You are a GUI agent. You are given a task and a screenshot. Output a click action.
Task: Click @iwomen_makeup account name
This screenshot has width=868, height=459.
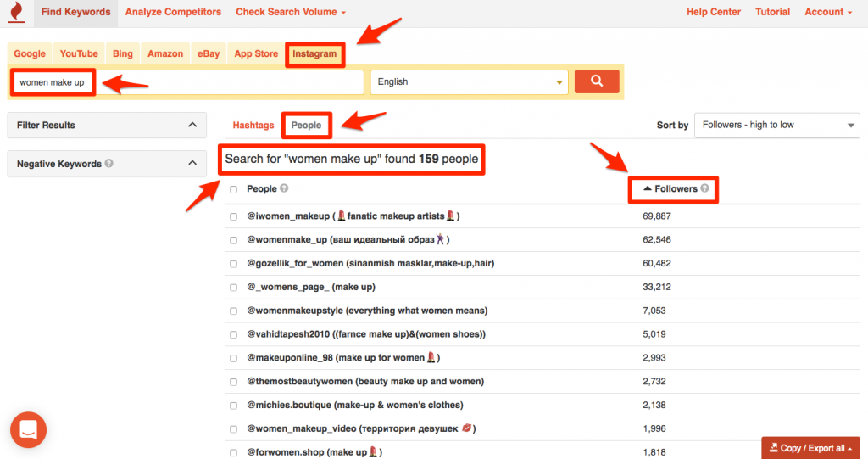pyautogui.click(x=288, y=216)
